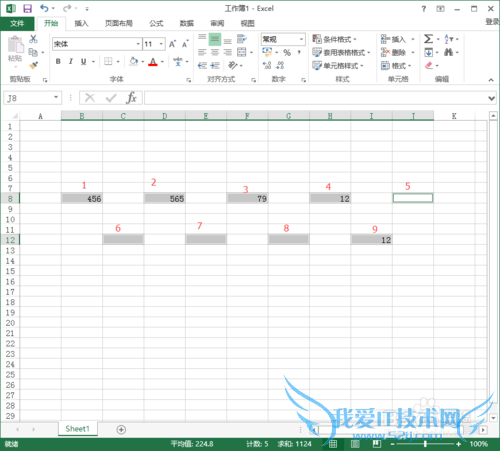
Task: Apply percent style format
Action: click(287, 52)
